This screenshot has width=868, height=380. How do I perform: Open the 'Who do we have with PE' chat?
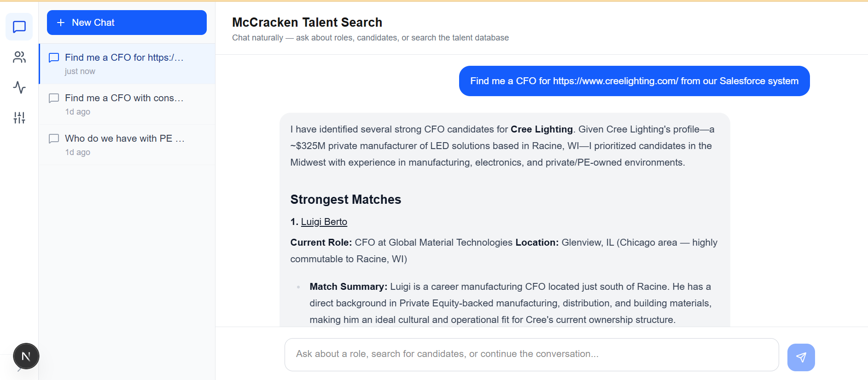coord(124,138)
